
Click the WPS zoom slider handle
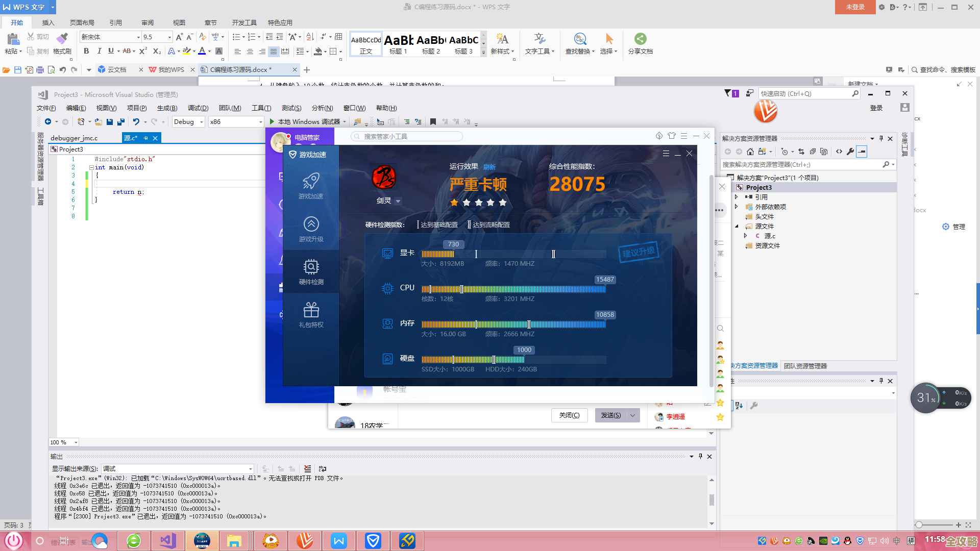(x=919, y=525)
